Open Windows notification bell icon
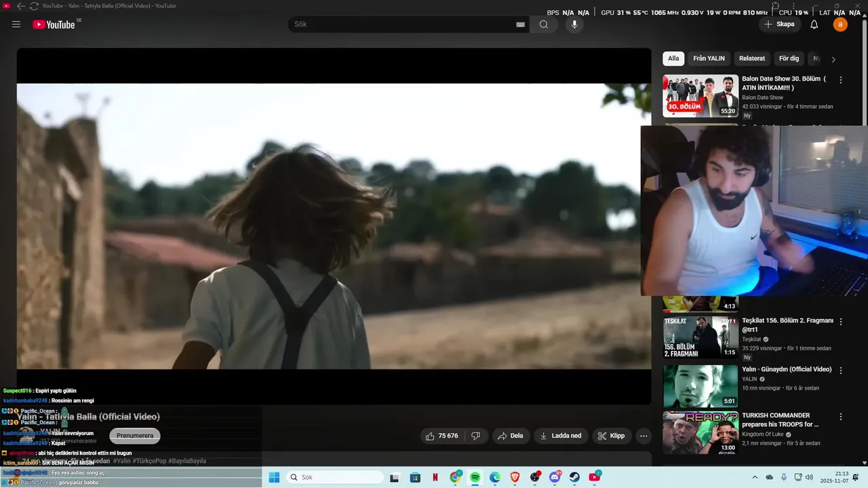The height and width of the screenshot is (488, 868). pyautogui.click(x=856, y=478)
